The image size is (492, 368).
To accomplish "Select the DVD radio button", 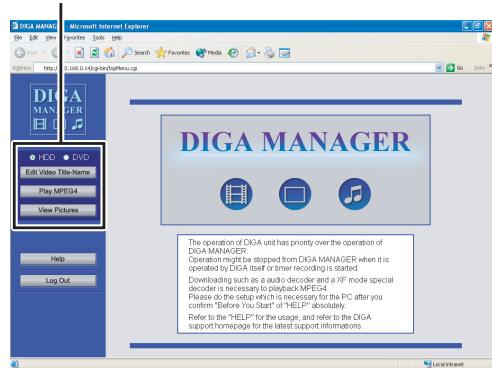I will point(66,157).
